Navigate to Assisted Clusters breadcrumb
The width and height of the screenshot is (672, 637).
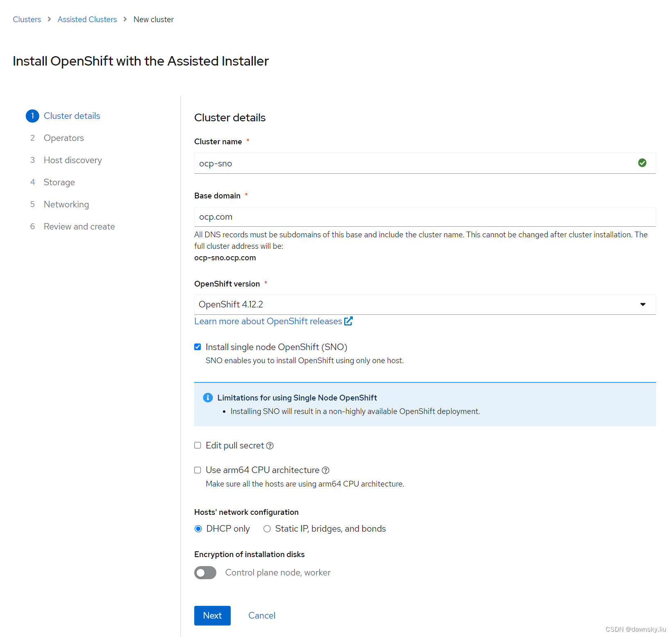point(87,19)
